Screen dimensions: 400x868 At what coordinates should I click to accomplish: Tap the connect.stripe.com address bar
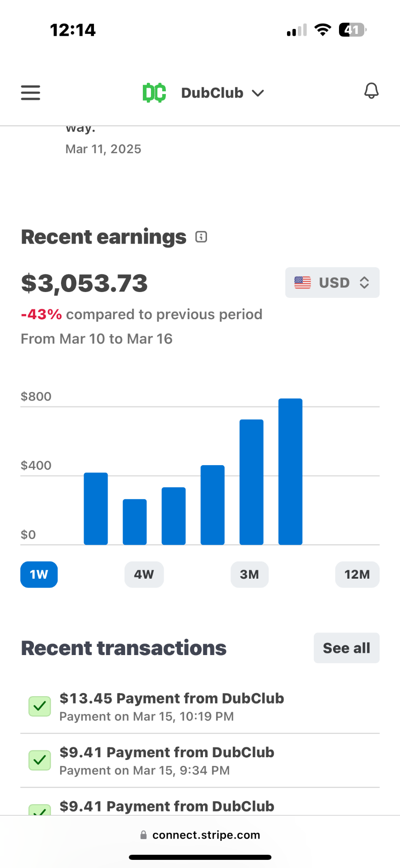pyautogui.click(x=200, y=835)
